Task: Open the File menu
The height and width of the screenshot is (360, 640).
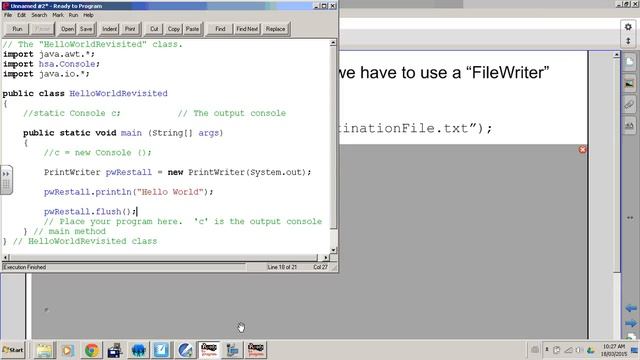Action: coord(8,15)
